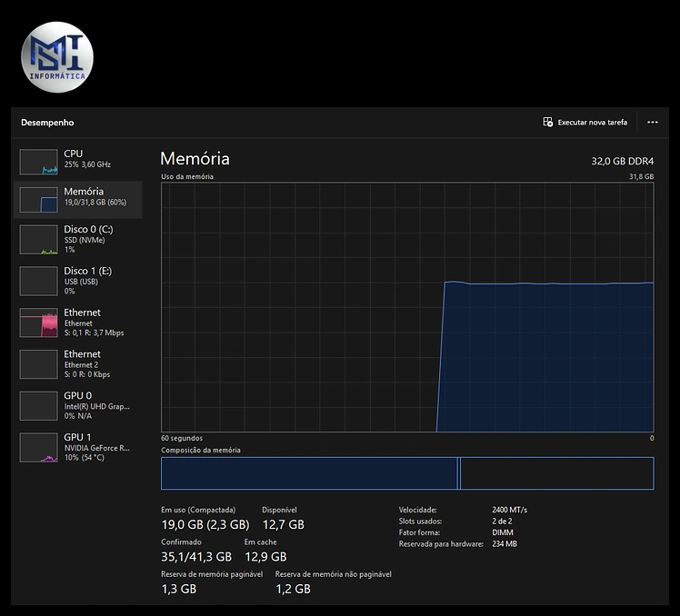Click the Composição da memória bar

click(x=407, y=473)
